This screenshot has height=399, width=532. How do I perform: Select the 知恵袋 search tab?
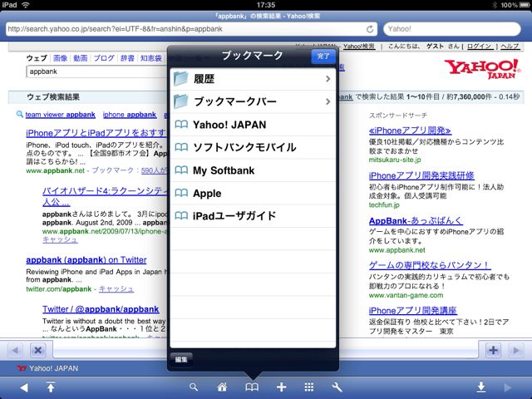click(151, 58)
